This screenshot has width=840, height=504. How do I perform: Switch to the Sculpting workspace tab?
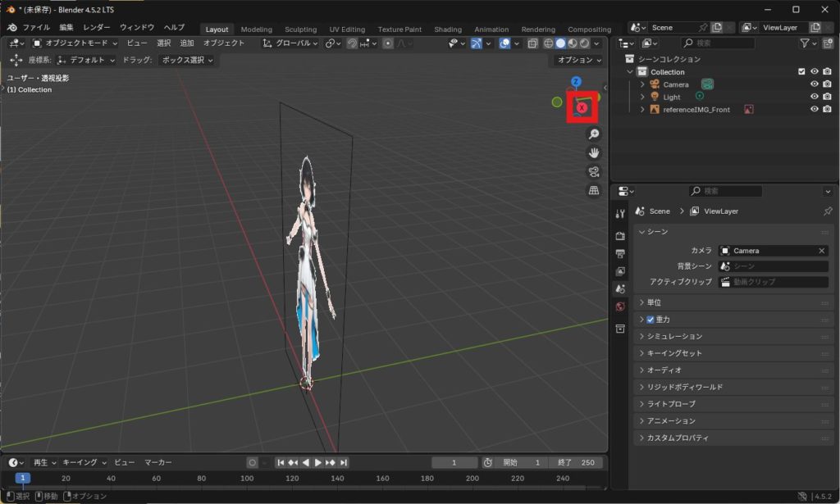click(x=300, y=30)
